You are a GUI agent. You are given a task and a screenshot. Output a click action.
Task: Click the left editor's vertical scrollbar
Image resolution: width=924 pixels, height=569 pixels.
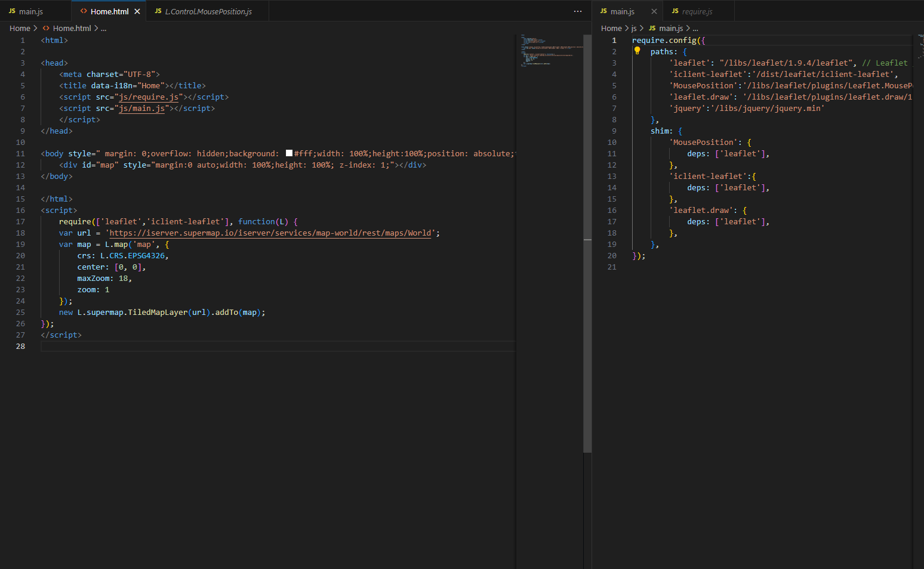[587, 244]
